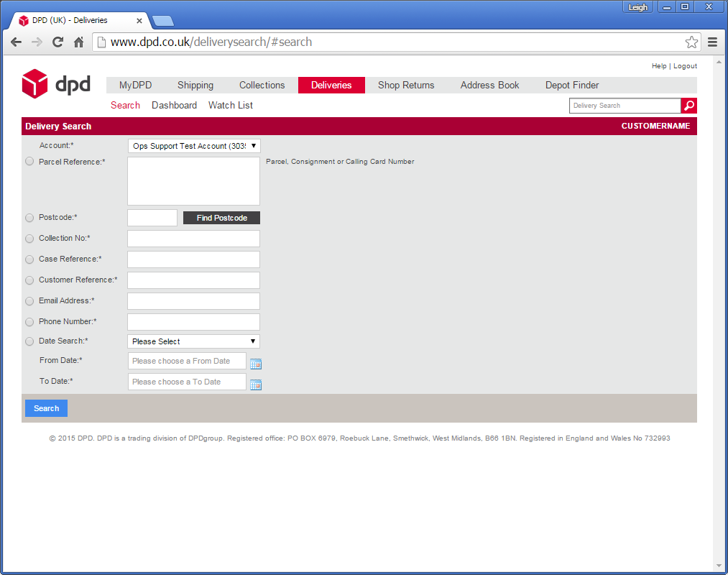
Task: Open the Account dropdown
Action: coord(194,146)
